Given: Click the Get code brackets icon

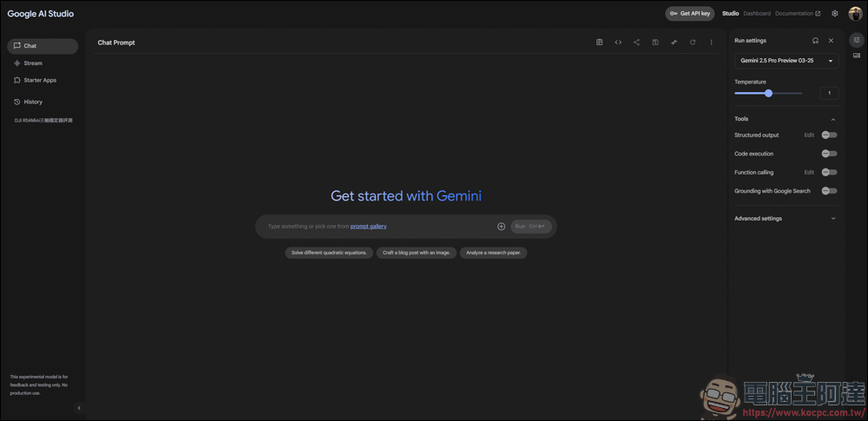Looking at the screenshot, I should (618, 42).
